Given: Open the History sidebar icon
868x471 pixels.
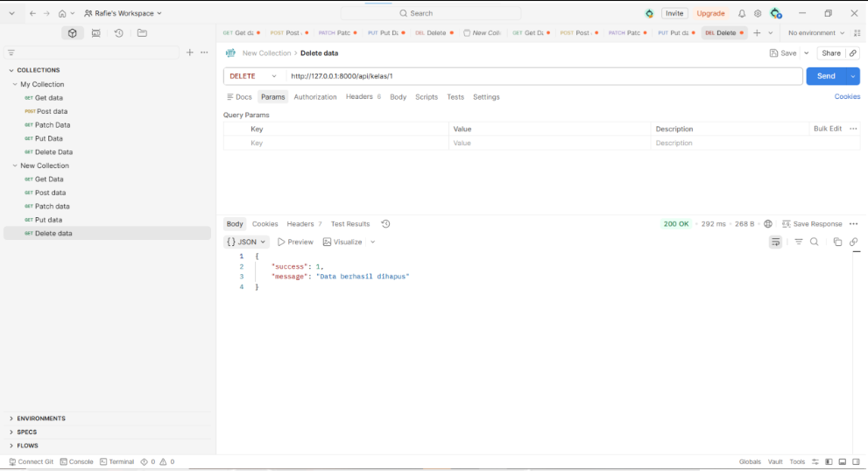Looking at the screenshot, I should [118, 33].
